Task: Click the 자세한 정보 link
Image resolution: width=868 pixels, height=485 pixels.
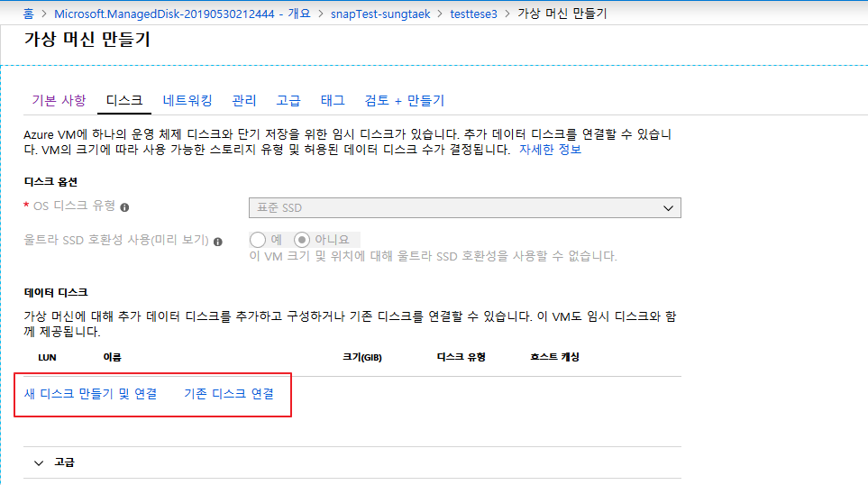Action: 550,150
